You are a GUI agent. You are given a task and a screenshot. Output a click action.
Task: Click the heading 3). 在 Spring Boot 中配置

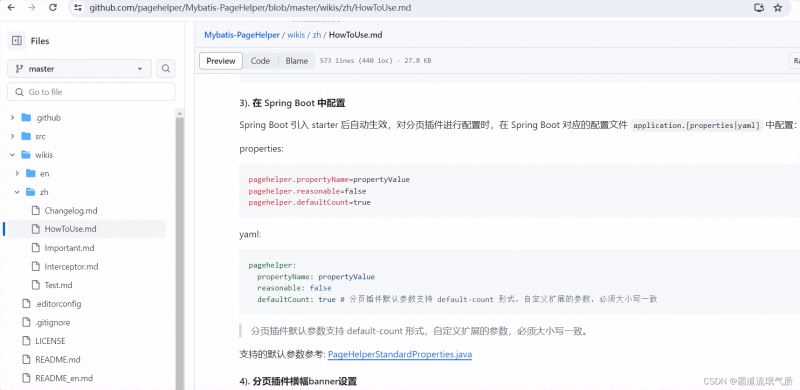click(x=292, y=103)
